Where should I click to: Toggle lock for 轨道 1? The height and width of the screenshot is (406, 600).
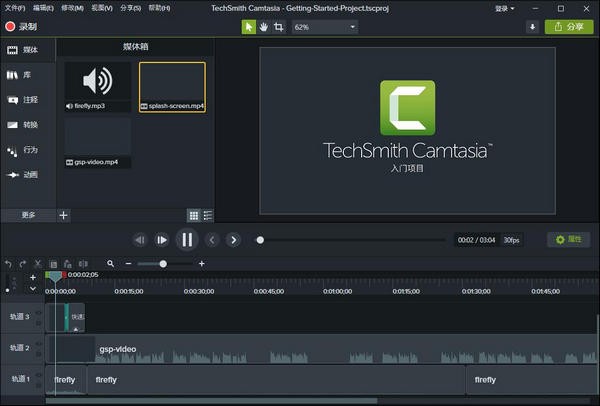[38, 386]
